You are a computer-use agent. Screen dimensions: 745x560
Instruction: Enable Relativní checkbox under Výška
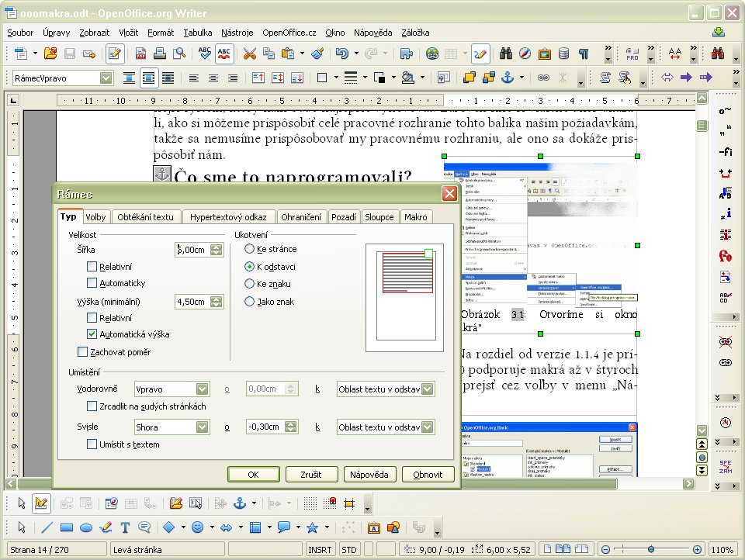(92, 318)
